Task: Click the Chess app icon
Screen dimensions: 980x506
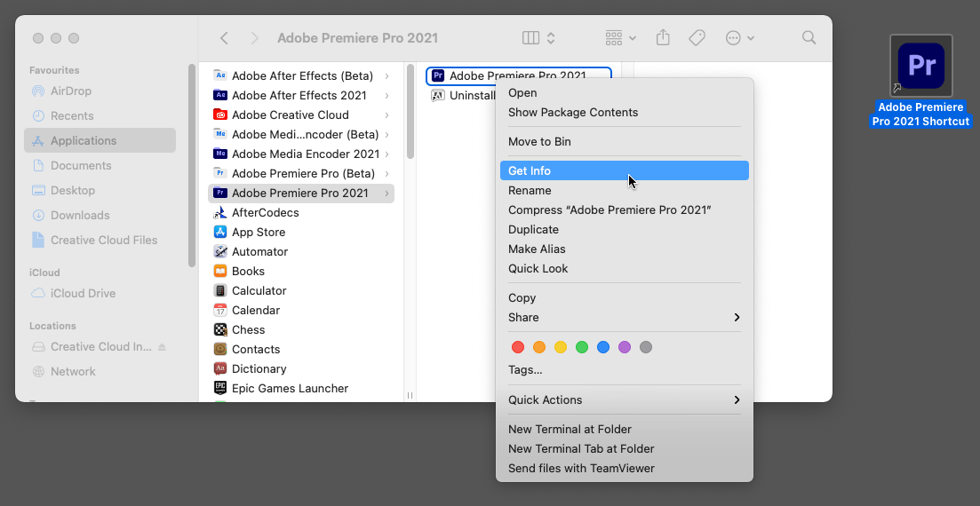Action: [x=220, y=329]
